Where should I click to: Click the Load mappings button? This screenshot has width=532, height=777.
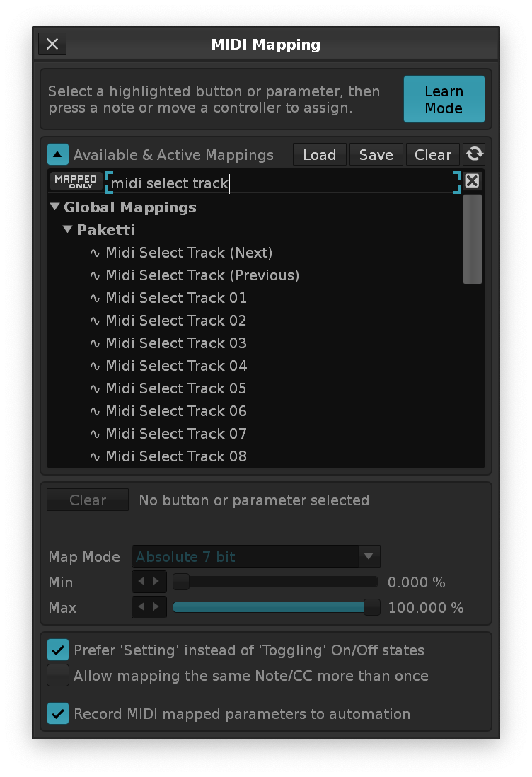click(319, 154)
